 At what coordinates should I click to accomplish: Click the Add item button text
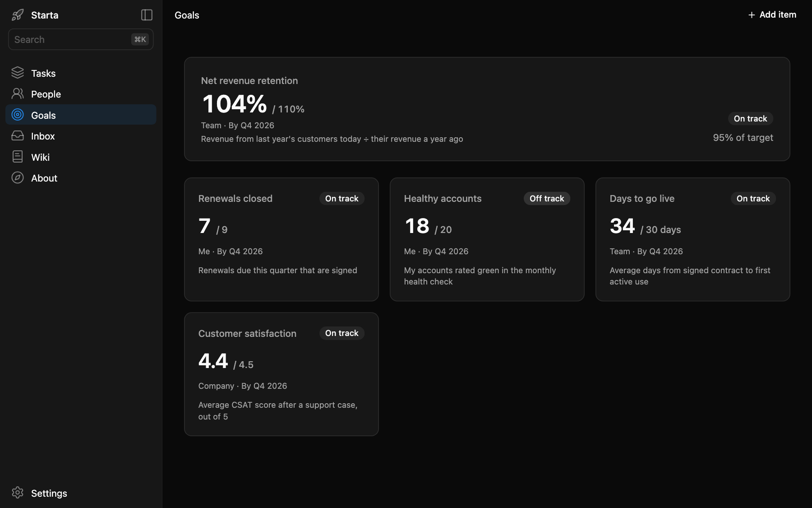tap(778, 14)
